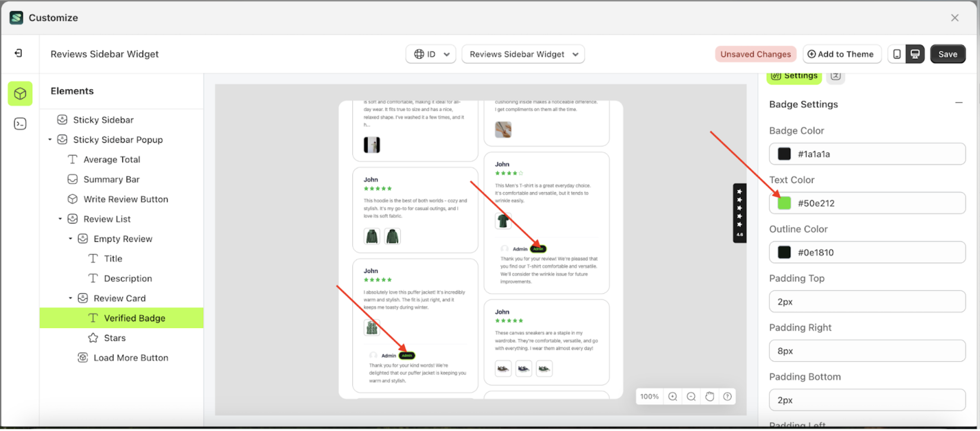Open the ID language dropdown
This screenshot has height=431, width=980.
(x=431, y=54)
